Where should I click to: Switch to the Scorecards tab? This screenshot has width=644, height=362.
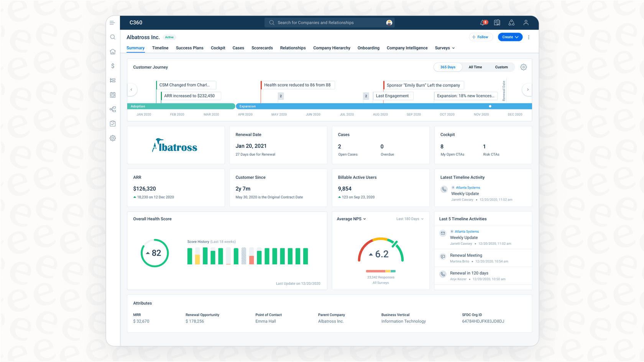(x=262, y=48)
